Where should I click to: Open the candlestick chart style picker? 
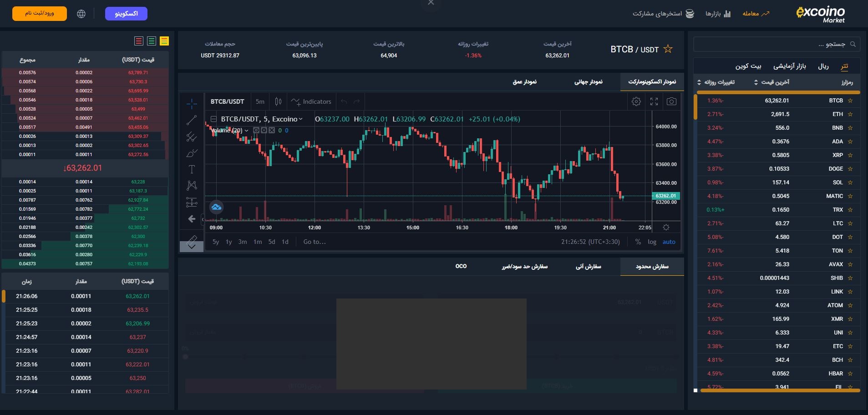[278, 101]
